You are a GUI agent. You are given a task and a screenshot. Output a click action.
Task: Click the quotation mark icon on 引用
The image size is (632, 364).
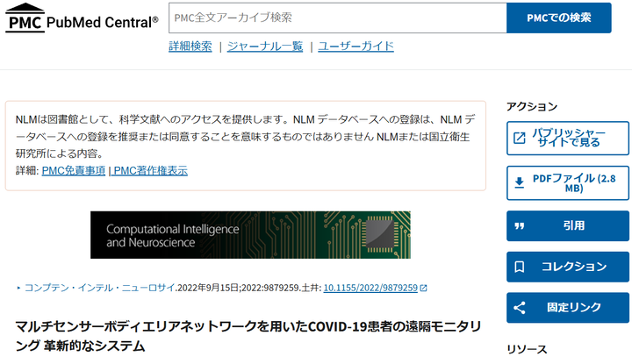519,226
